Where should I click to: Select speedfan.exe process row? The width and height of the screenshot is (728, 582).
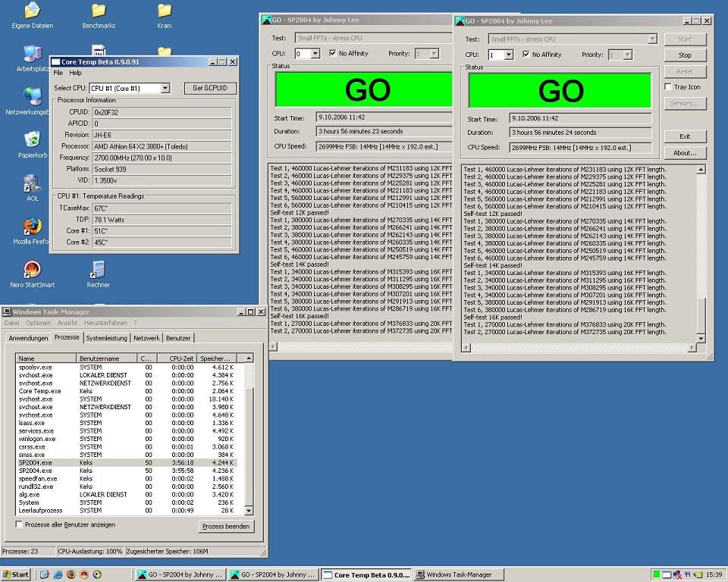(x=127, y=478)
